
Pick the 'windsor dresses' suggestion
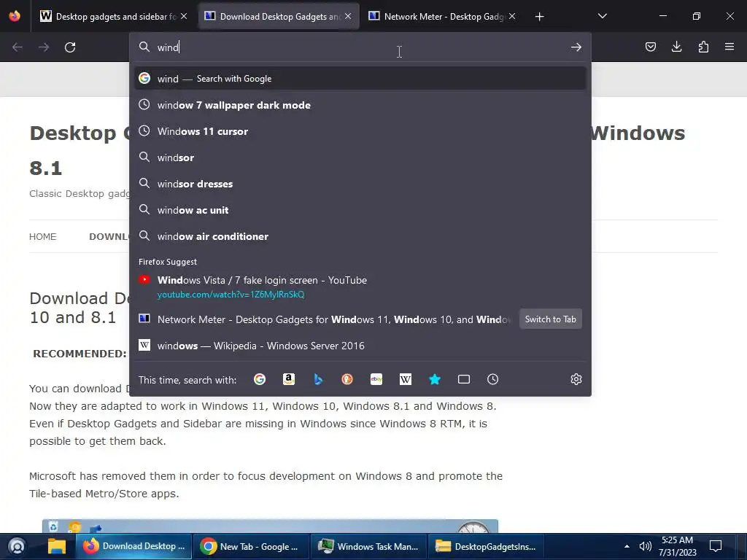360,184
